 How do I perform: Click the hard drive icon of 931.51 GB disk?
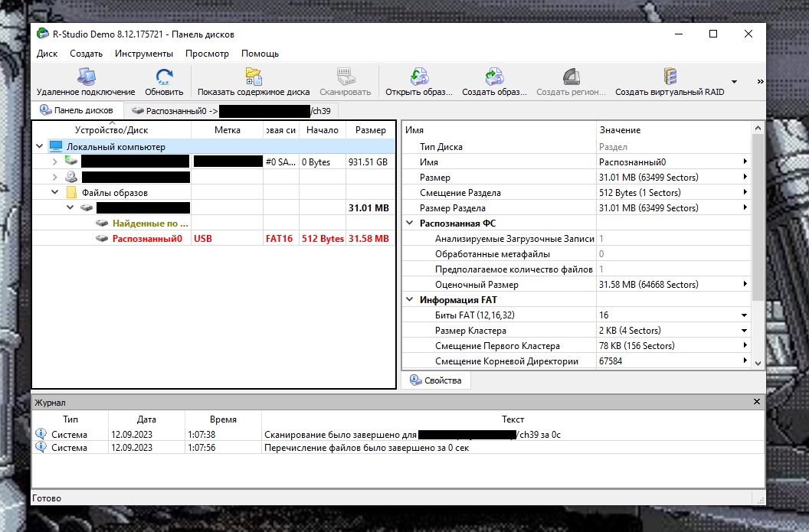coord(71,162)
